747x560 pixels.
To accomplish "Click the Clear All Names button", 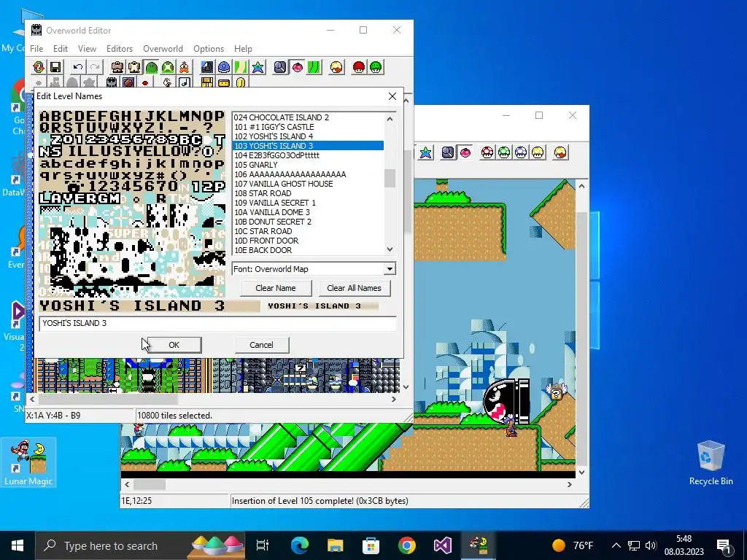I will [x=354, y=288].
